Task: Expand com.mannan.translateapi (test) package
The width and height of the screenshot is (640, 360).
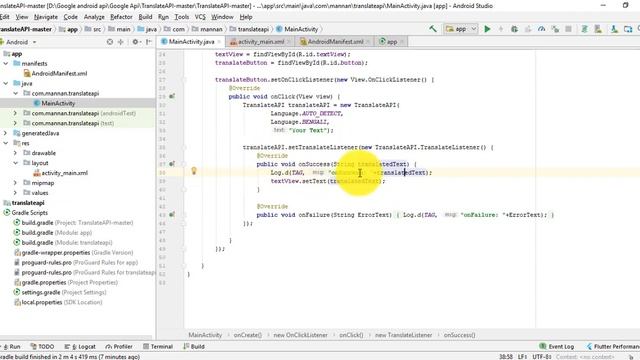Action: (x=16, y=123)
